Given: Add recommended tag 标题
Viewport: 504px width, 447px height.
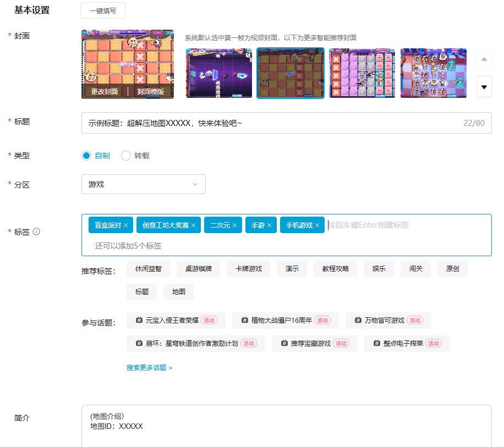Looking at the screenshot, I should (x=142, y=291).
